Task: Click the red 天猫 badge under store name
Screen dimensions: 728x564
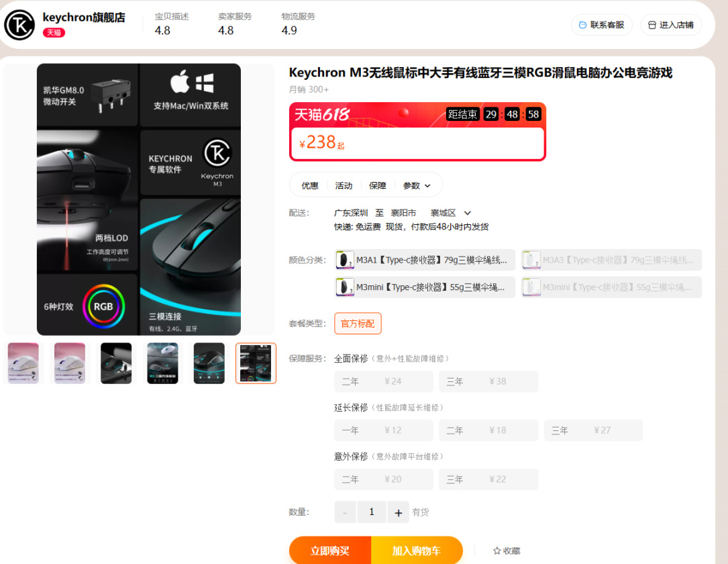Action: point(54,32)
